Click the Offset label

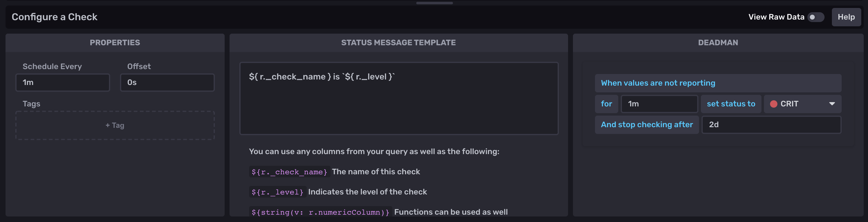pyautogui.click(x=139, y=66)
